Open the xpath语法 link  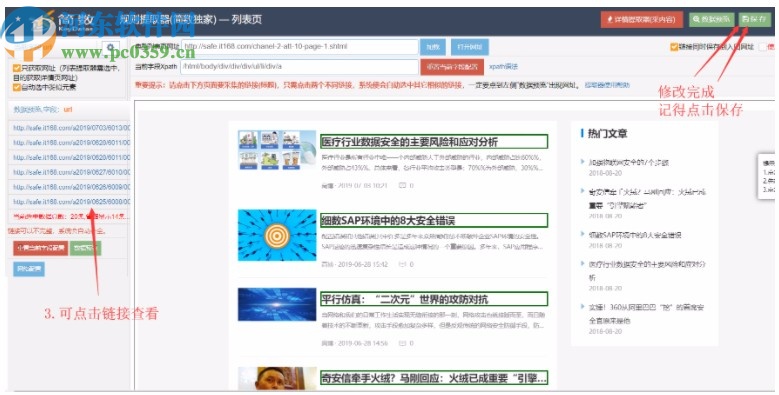tap(503, 67)
